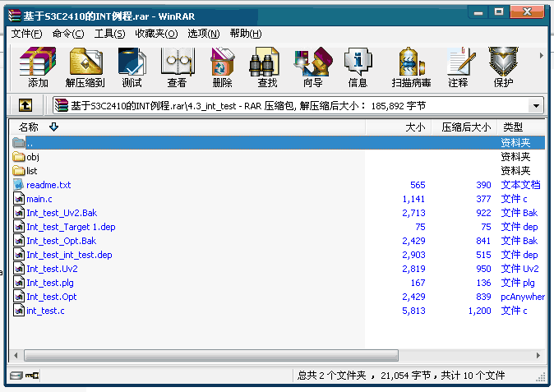Maximize the WinRAR window
Image resolution: width=554 pixels, height=392 pixels.
tap(499, 12)
